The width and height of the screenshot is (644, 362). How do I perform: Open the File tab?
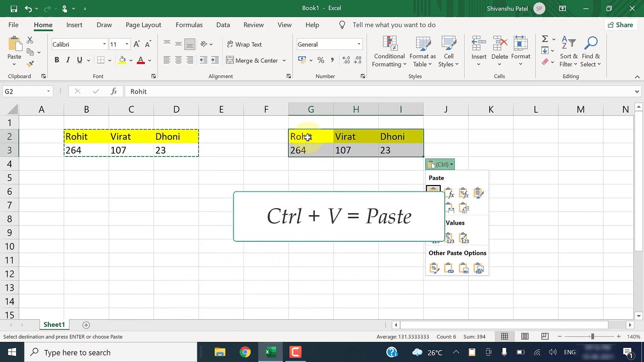14,25
